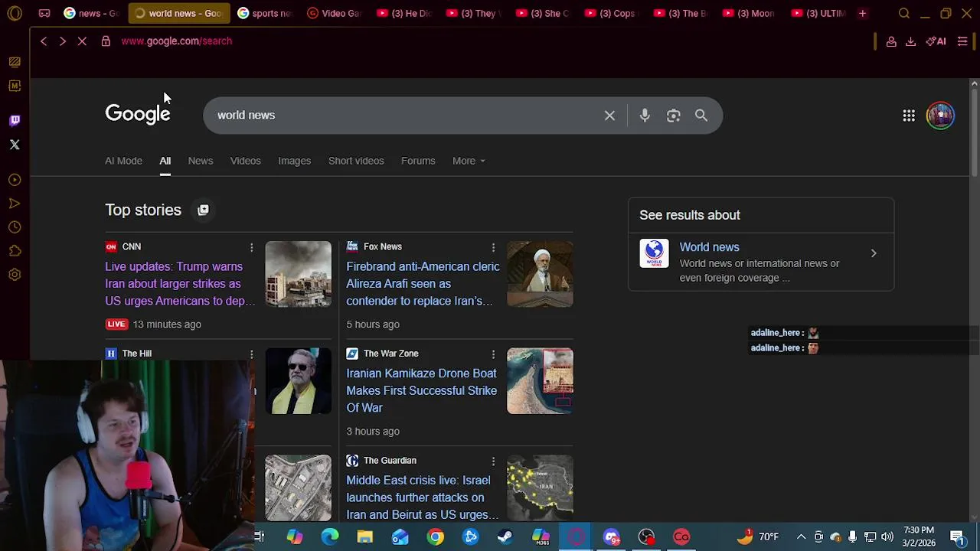Select the News search tab
Screen dimensions: 980x551
(201, 161)
